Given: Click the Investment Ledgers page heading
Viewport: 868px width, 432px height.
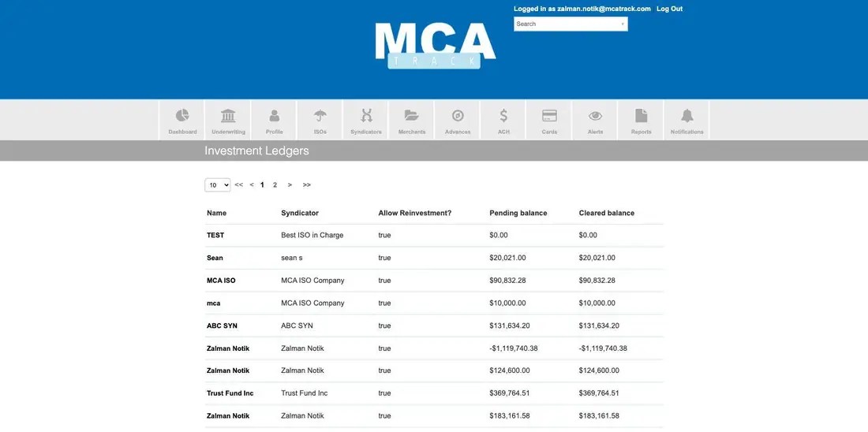Looking at the screenshot, I should pyautogui.click(x=257, y=151).
